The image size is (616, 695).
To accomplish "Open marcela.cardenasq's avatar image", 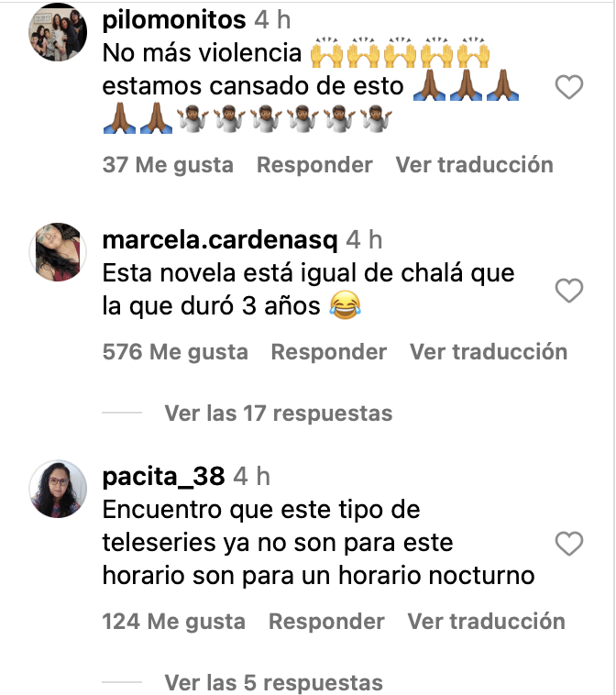I will click(58, 252).
